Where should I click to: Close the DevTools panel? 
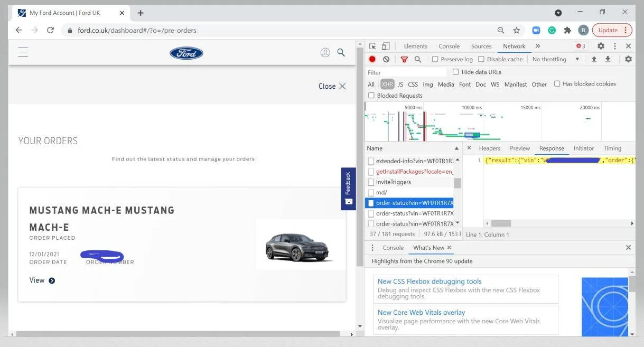coord(628,46)
